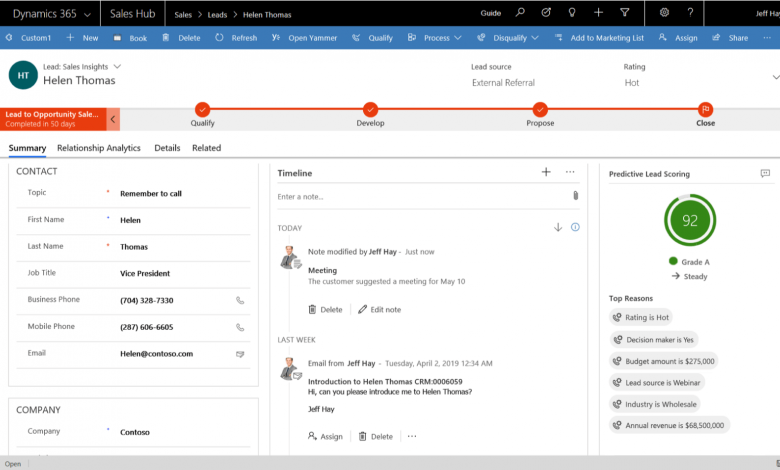Click the Timeline sort arrow
This screenshot has height=470, width=780.
pyautogui.click(x=558, y=227)
